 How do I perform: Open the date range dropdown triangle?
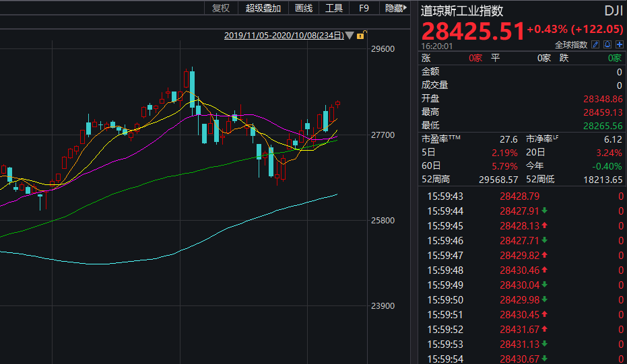pyautogui.click(x=350, y=36)
